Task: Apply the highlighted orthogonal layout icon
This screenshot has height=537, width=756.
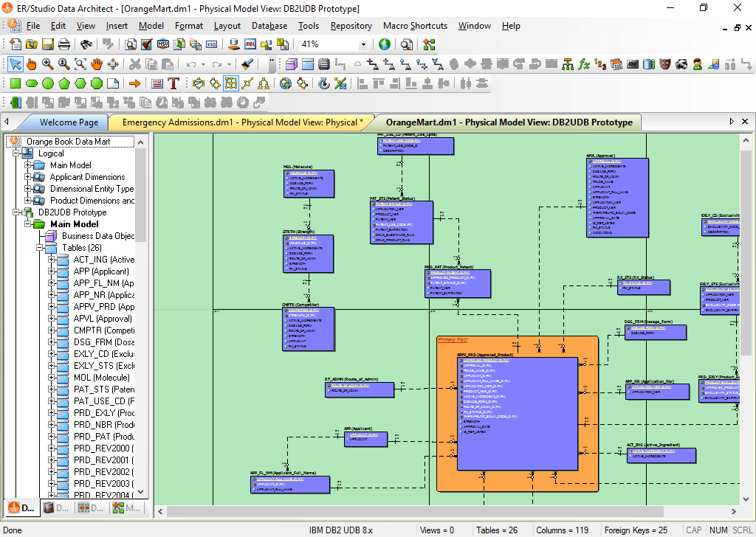Action: pyautogui.click(x=231, y=84)
